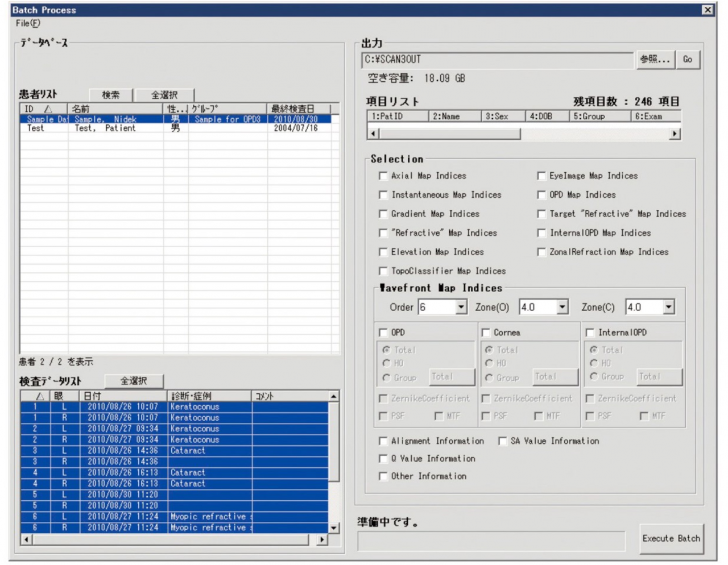The height and width of the screenshot is (565, 728).
Task: Click the 2:Name item column header
Action: 454,117
